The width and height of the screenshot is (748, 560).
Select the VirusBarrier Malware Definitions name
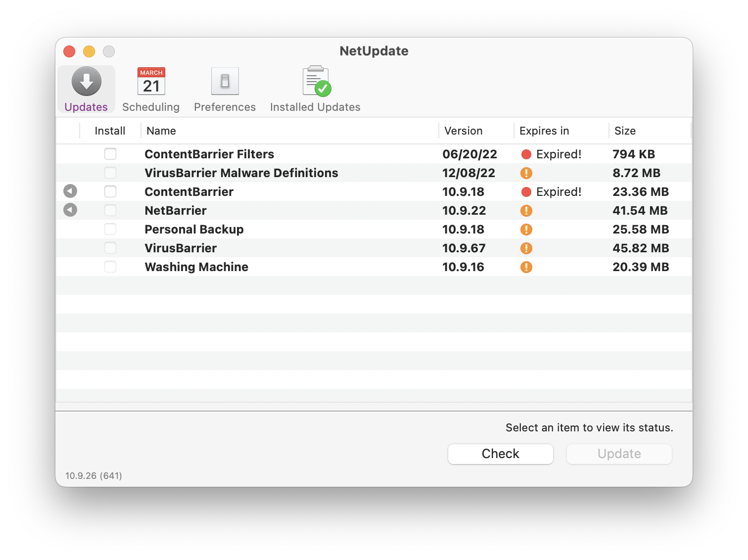pos(241,173)
